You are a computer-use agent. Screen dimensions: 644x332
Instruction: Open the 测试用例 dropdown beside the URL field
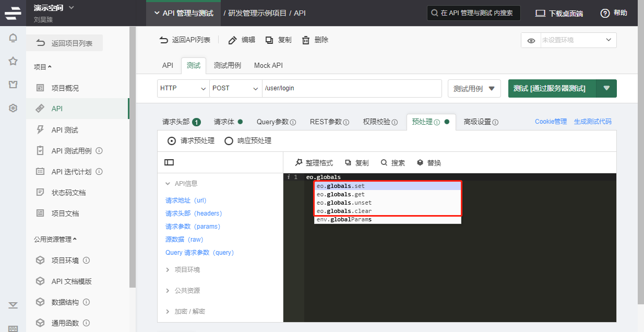pyautogui.click(x=474, y=89)
